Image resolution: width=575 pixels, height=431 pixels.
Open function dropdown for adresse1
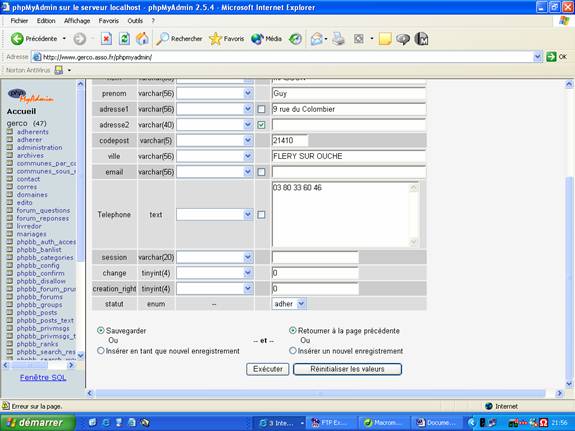[x=215, y=109]
